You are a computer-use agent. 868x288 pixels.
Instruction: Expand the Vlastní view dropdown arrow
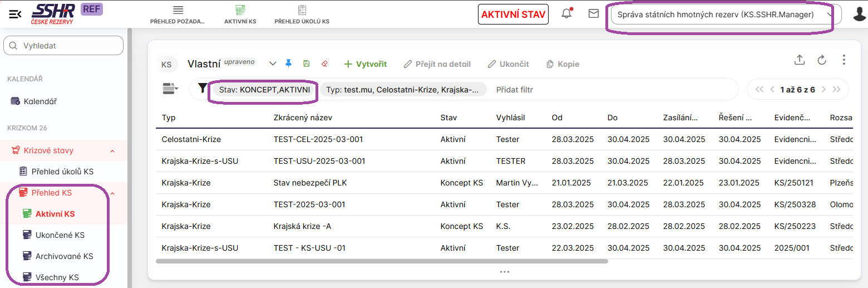click(x=273, y=64)
